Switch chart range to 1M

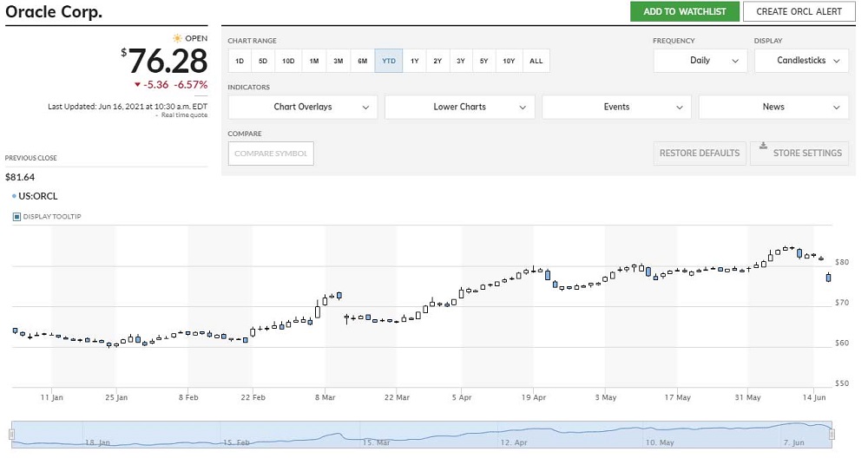[x=314, y=61]
